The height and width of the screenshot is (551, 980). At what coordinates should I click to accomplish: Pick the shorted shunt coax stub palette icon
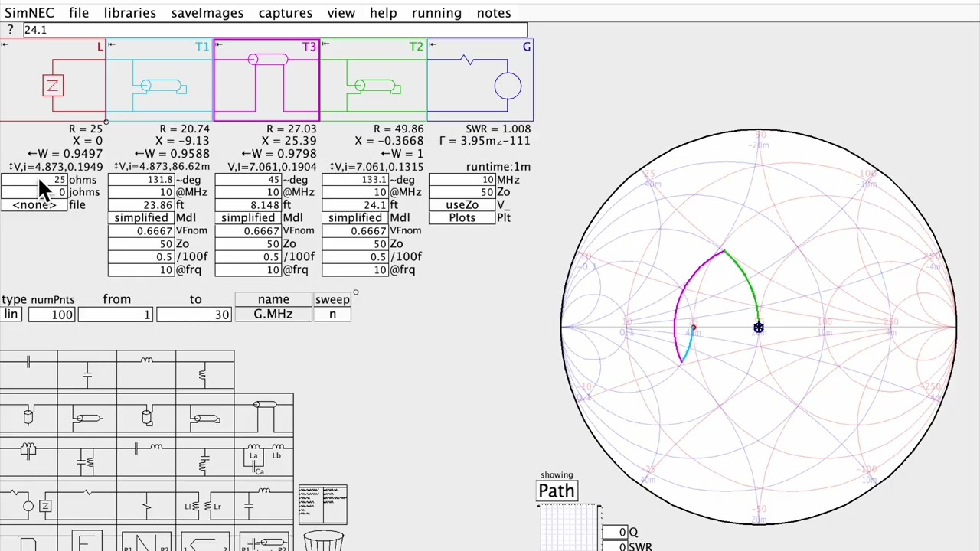point(146,417)
